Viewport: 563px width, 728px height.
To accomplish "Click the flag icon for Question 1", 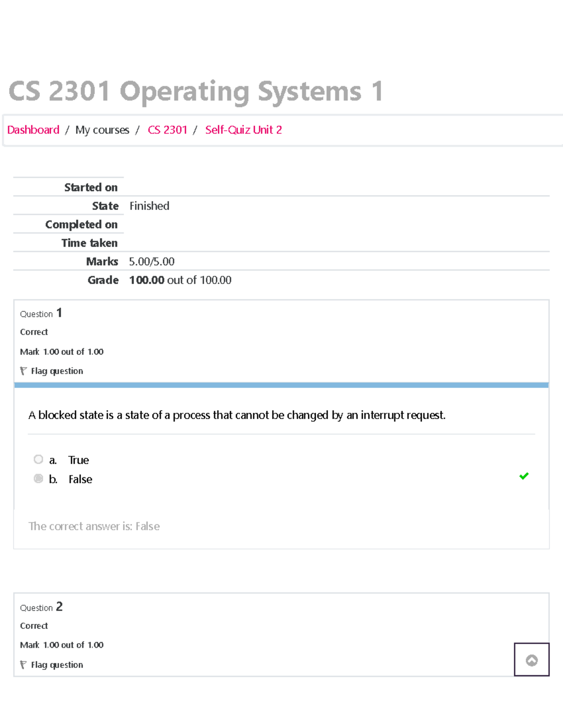I will (x=23, y=371).
